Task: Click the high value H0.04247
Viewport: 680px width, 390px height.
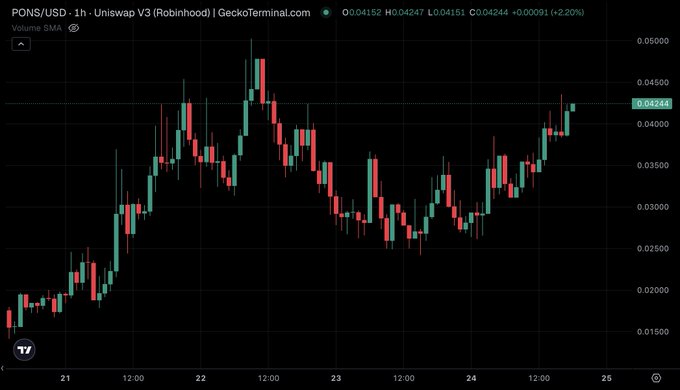Action: click(404, 13)
